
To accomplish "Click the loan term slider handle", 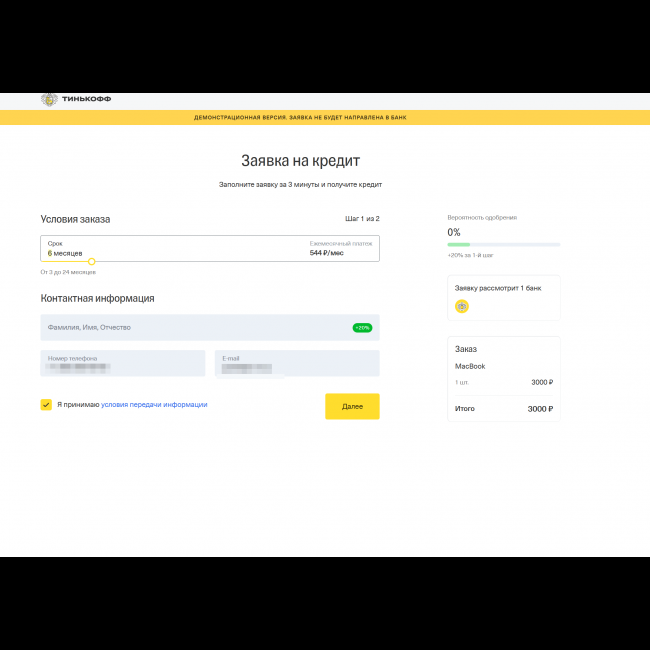I will click(x=91, y=262).
